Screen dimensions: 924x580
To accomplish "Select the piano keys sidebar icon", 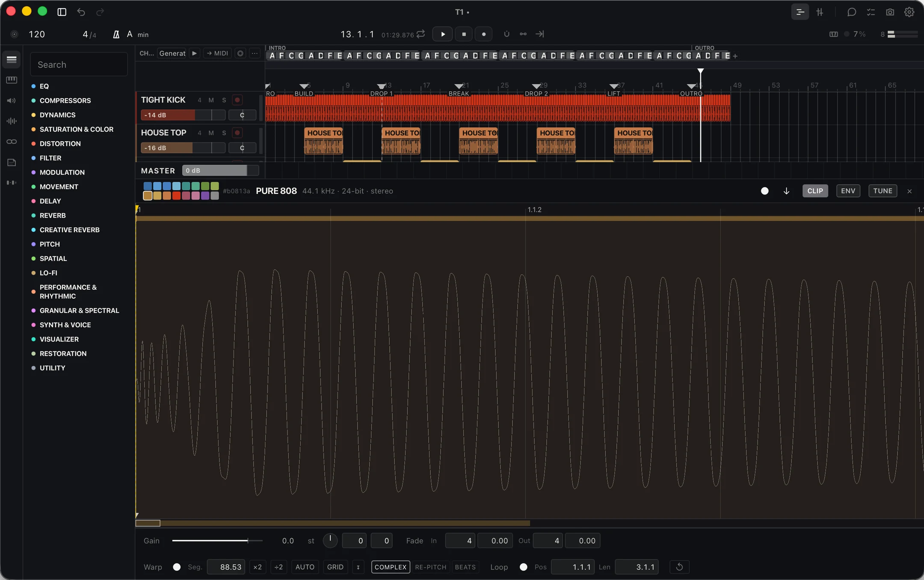I will coord(12,80).
